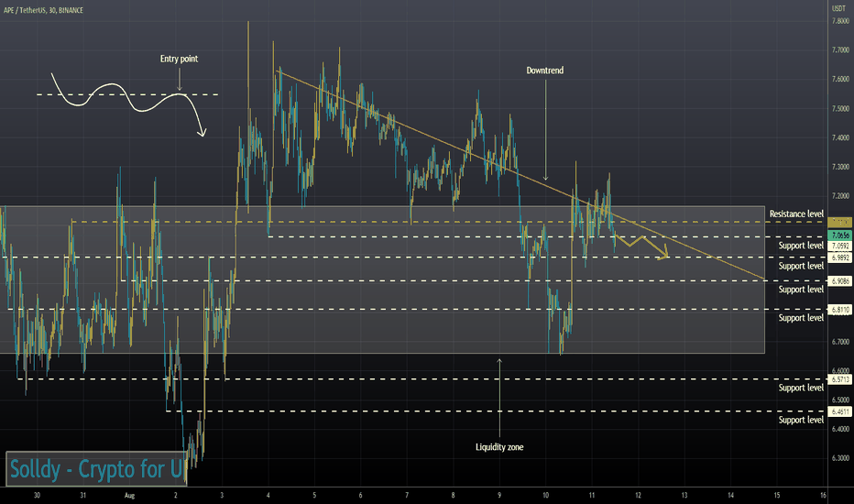Click the 7.0592 price tag
854x504 pixels.
click(839, 247)
